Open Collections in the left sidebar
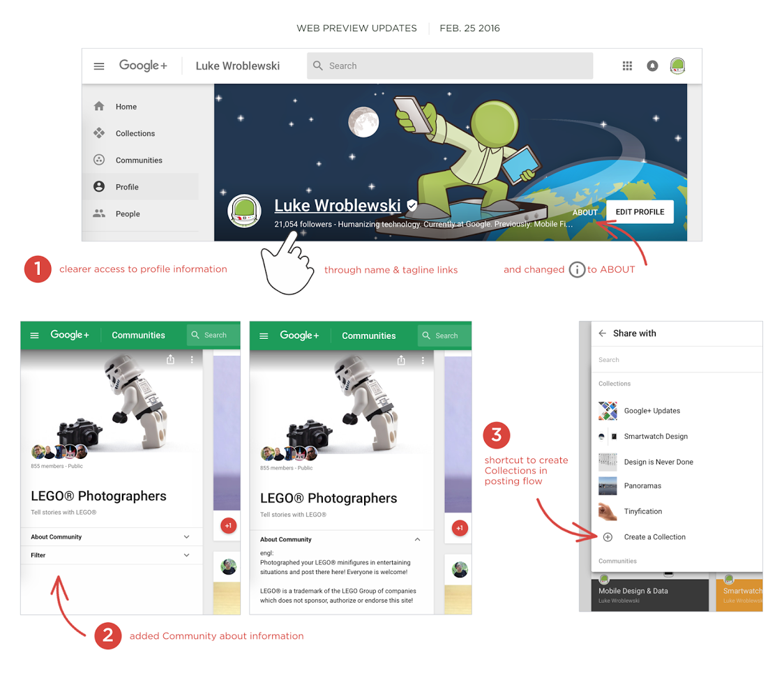Image resolution: width=784 pixels, height=678 pixels. [x=135, y=133]
